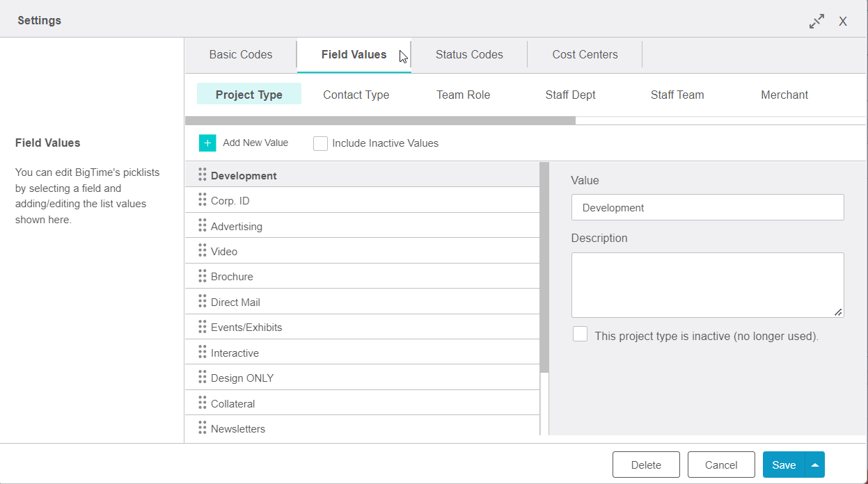Click the drag handle beside Direct Mail
Screen dimensions: 868x484
tap(203, 301)
